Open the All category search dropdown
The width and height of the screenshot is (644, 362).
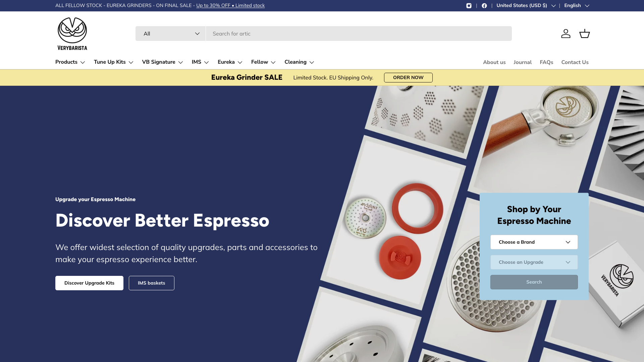(170, 34)
